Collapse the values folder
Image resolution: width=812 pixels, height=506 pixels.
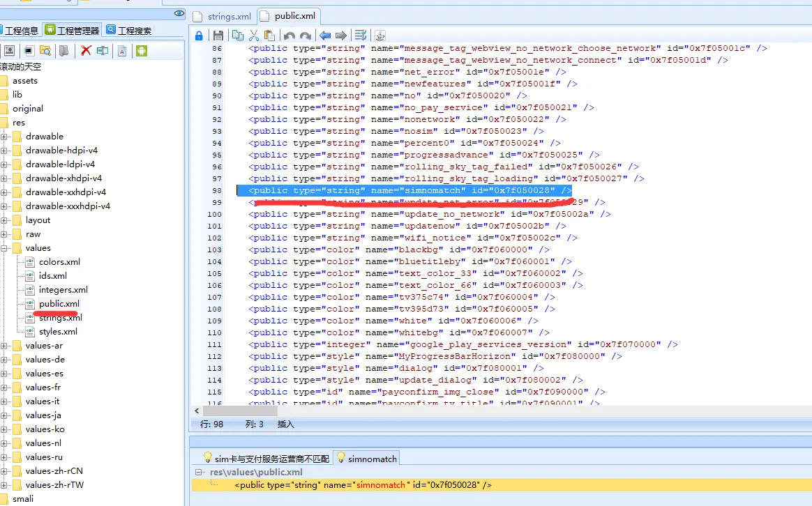click(4, 248)
